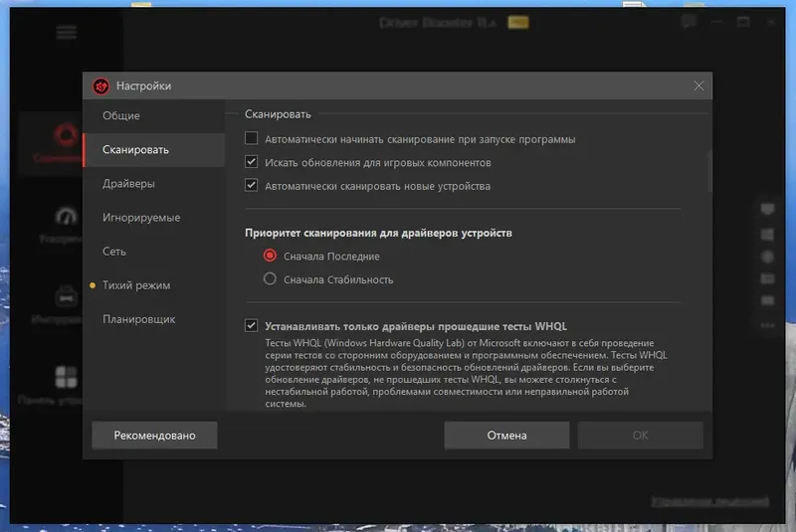Image resolution: width=796 pixels, height=532 pixels.
Task: Click the Рекомендовано button
Action: (x=154, y=436)
